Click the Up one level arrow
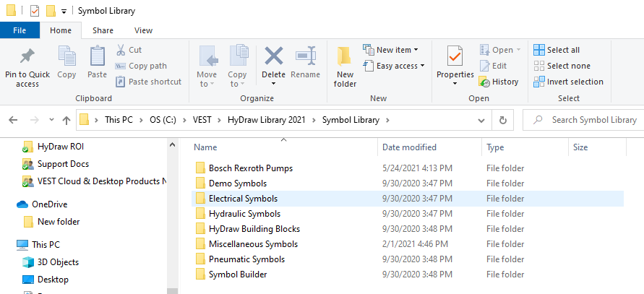 [66, 120]
